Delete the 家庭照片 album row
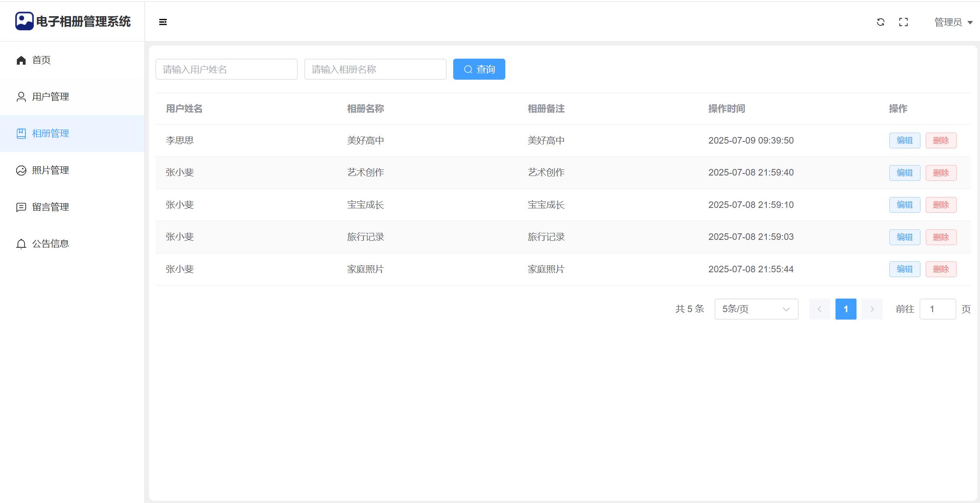 (941, 269)
